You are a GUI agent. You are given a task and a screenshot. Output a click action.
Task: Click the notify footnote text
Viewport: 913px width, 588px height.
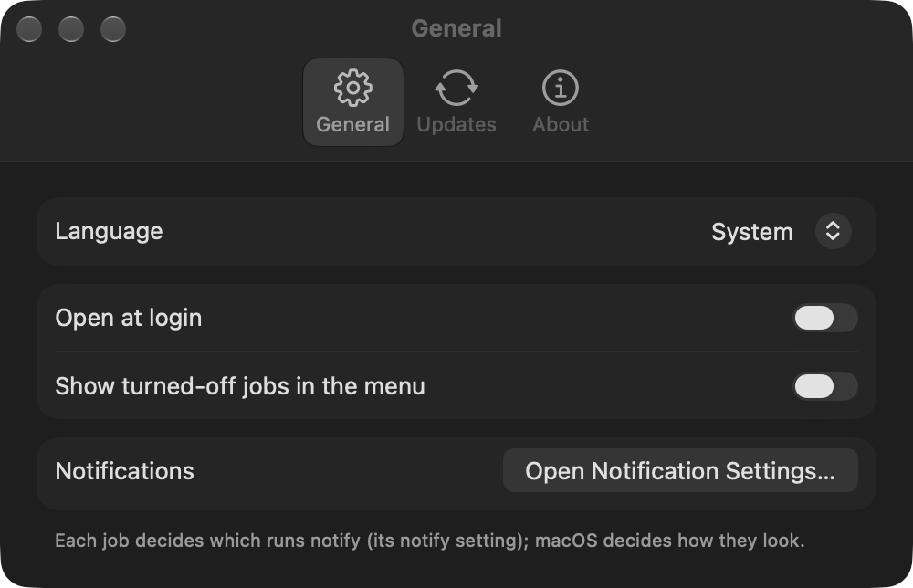tap(430, 541)
